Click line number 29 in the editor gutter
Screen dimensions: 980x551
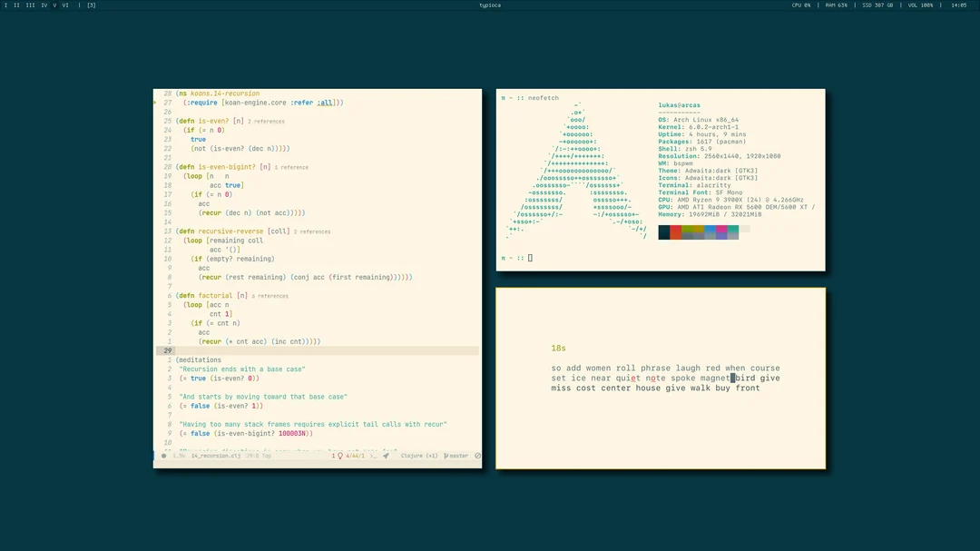[x=167, y=350]
